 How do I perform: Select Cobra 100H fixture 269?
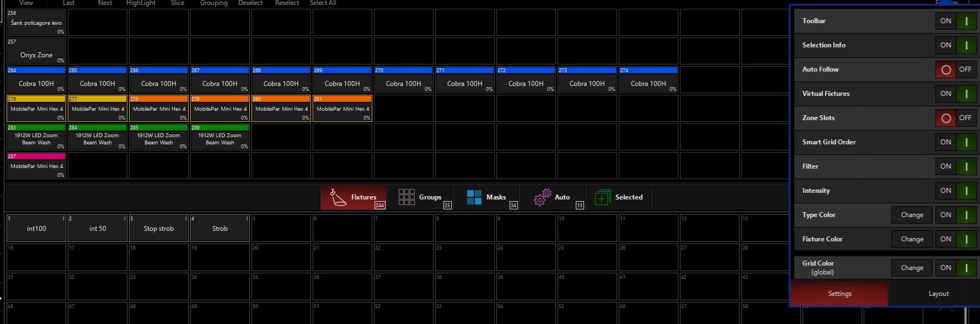pyautogui.click(x=342, y=79)
